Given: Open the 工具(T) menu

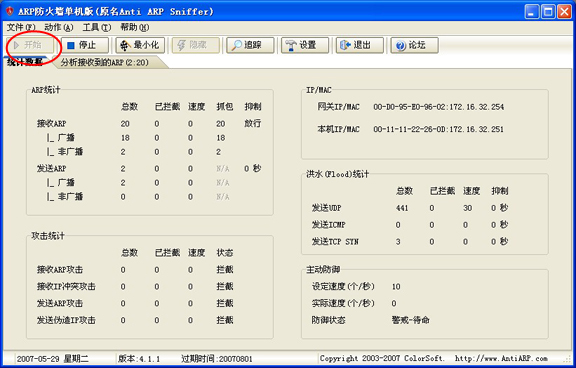Looking at the screenshot, I should 97,27.
